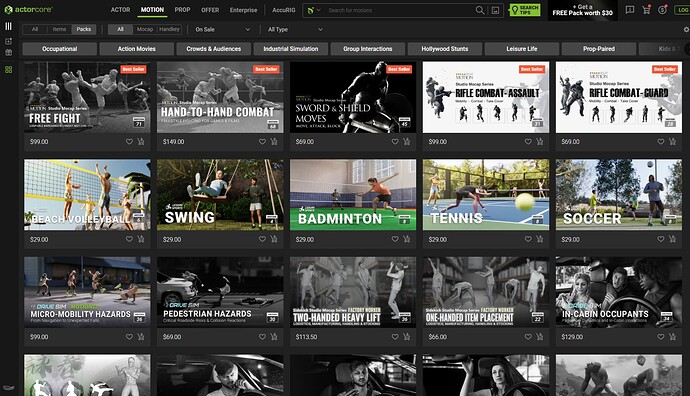Wishlist the Rifle Combat-Guard pack
Viewport: 690px width, 396px height.
661,142
